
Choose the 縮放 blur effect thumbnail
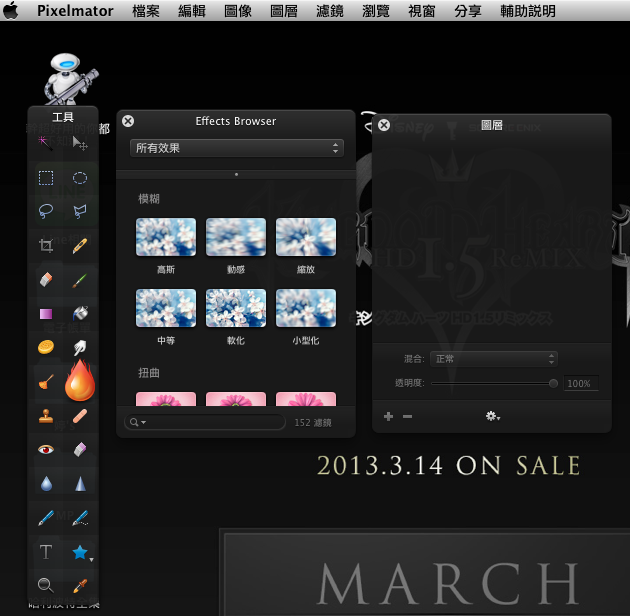click(306, 237)
